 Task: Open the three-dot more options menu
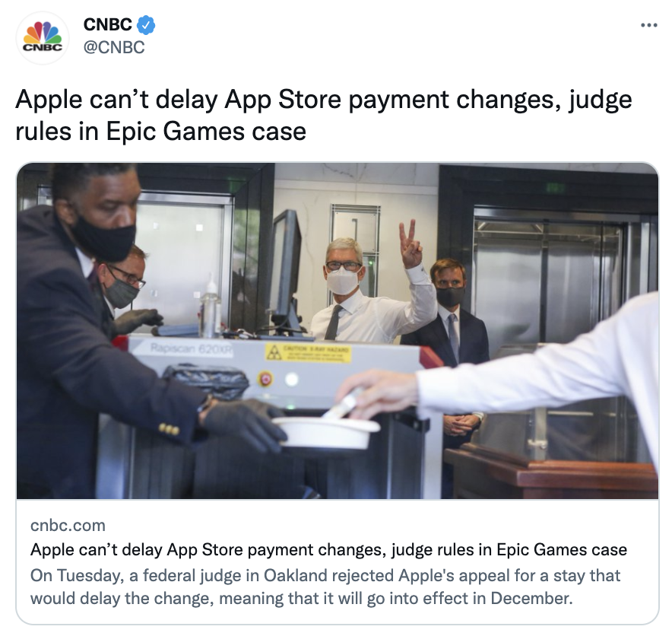tap(648, 26)
